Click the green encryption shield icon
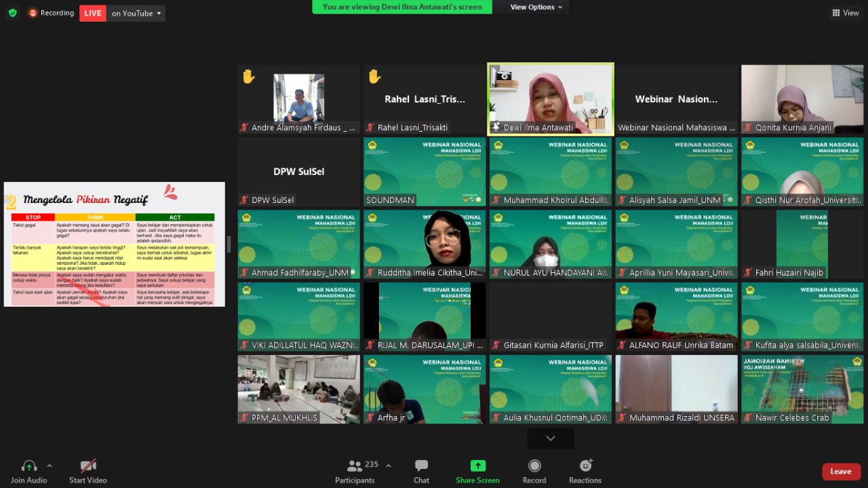868x488 pixels. click(x=13, y=13)
